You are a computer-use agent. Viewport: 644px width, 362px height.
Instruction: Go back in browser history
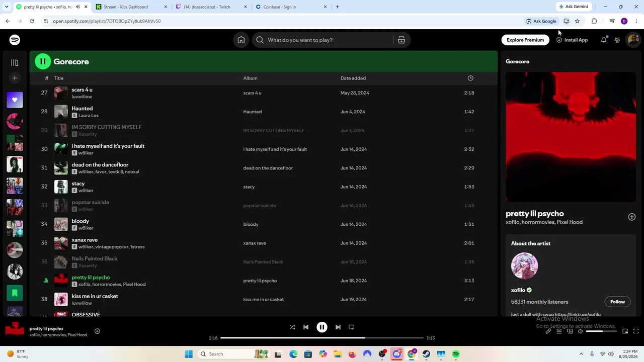(8, 21)
